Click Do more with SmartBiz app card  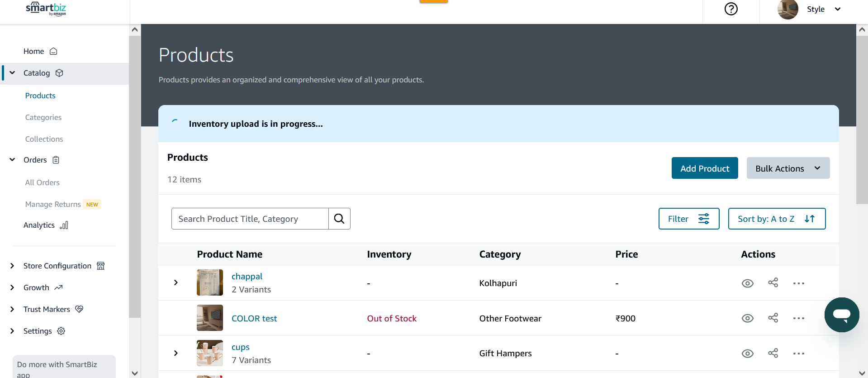pos(64,367)
